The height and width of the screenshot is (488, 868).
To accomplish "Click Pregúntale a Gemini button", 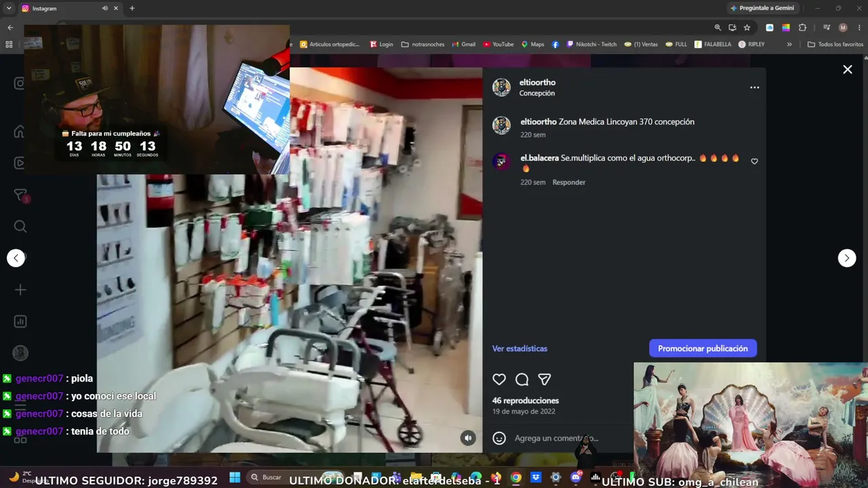I will [762, 8].
